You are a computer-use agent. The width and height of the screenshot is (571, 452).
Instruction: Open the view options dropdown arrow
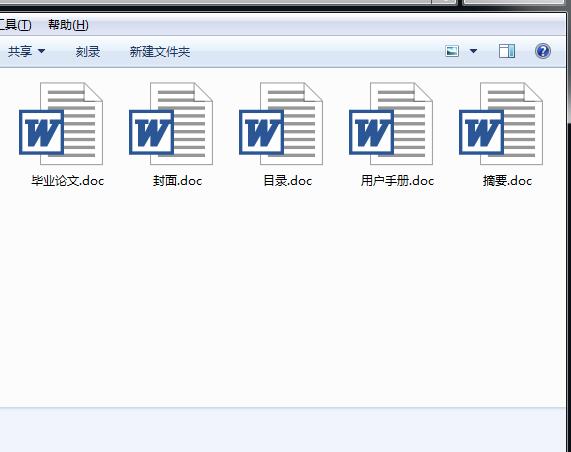point(473,51)
